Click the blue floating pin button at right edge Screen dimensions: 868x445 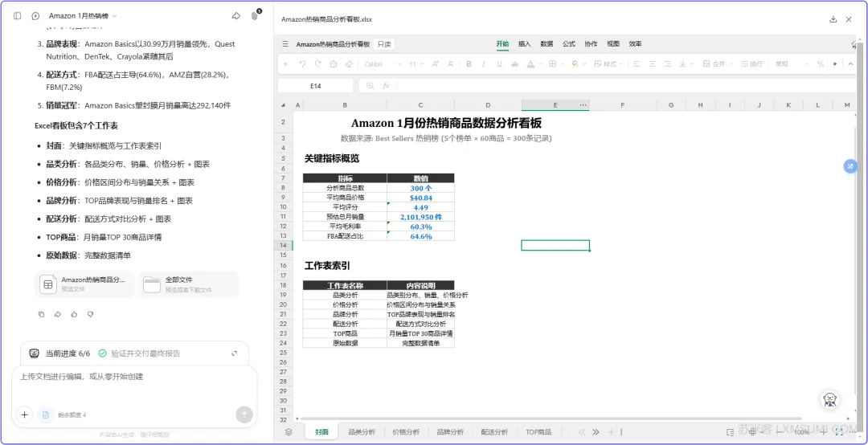point(850,166)
